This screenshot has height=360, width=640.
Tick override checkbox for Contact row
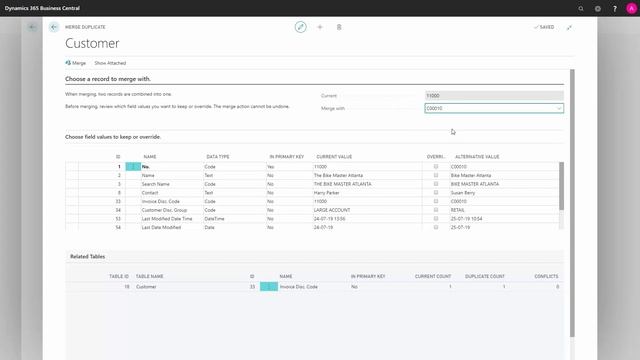[x=436, y=192]
